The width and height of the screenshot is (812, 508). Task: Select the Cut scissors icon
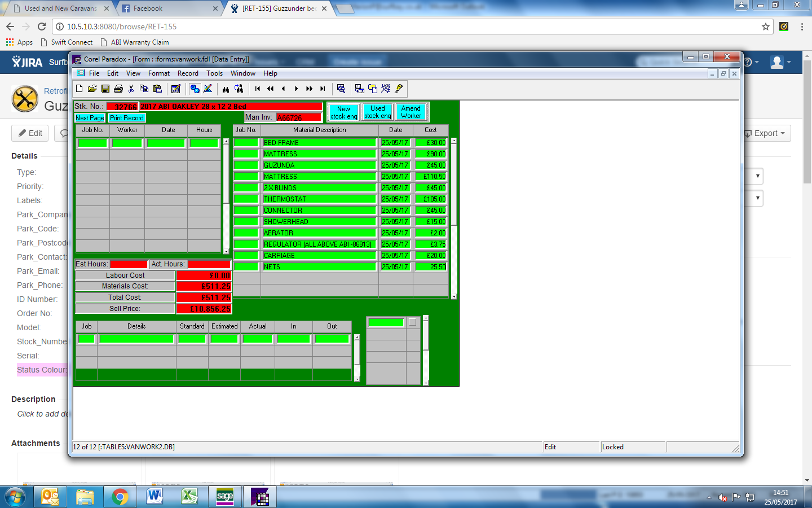click(131, 89)
